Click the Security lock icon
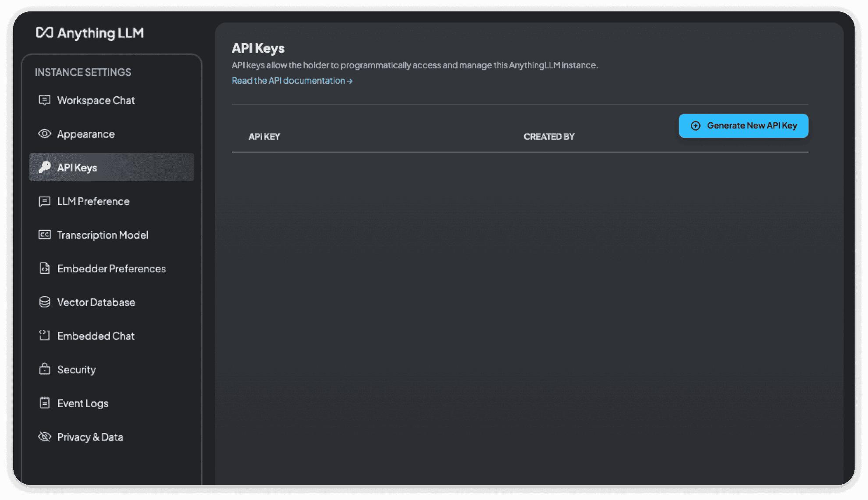This screenshot has width=868, height=500. [44, 369]
